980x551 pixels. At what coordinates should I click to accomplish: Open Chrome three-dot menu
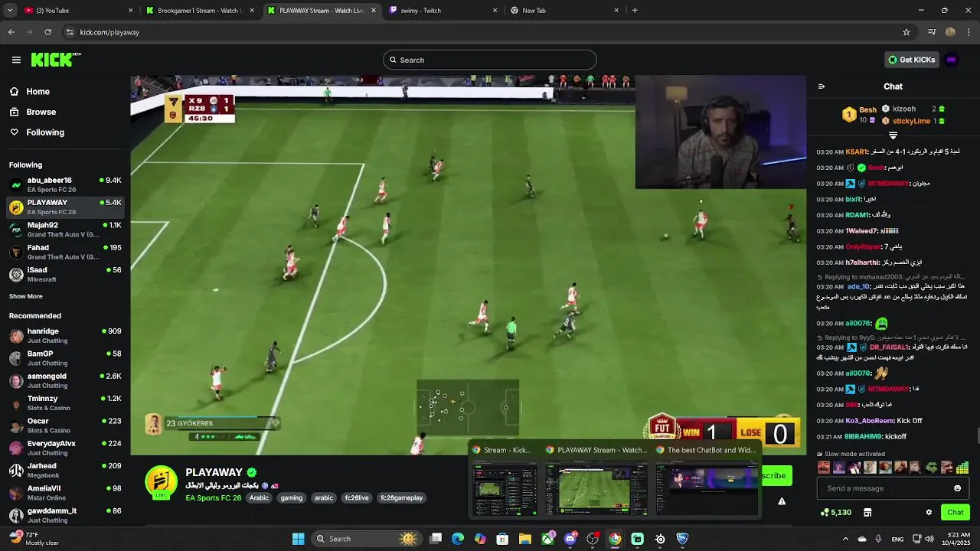(969, 32)
